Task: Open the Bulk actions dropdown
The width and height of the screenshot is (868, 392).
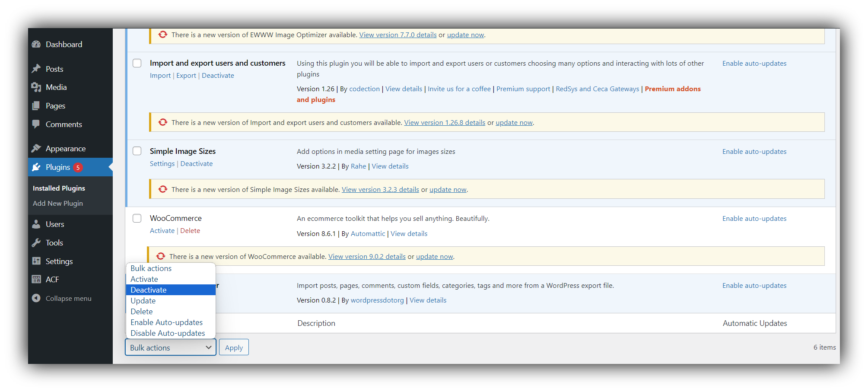Action: tap(170, 347)
